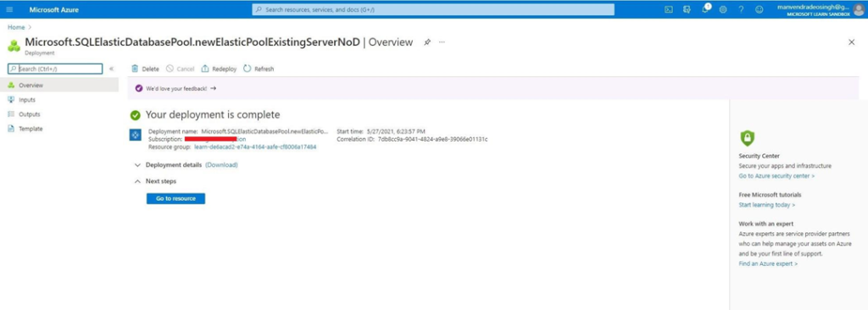Select Outputs in the left menu
The width and height of the screenshot is (868, 310).
59,114
